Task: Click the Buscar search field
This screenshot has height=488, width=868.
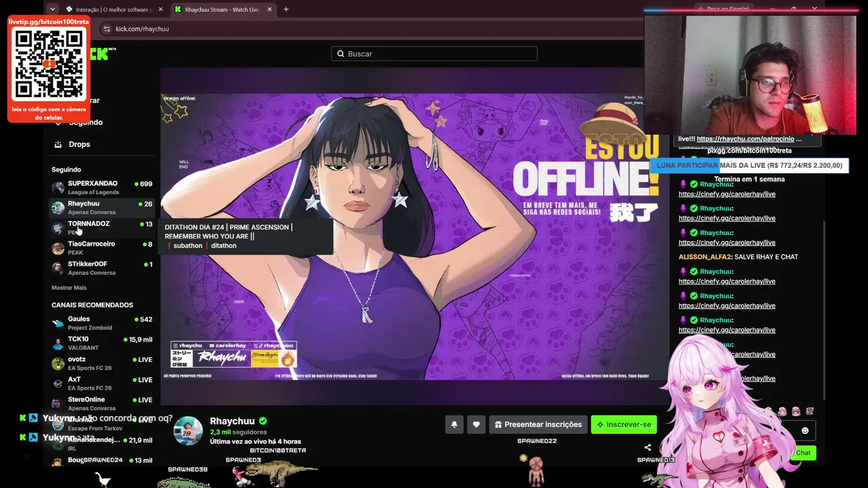Action: pyautogui.click(x=434, y=54)
